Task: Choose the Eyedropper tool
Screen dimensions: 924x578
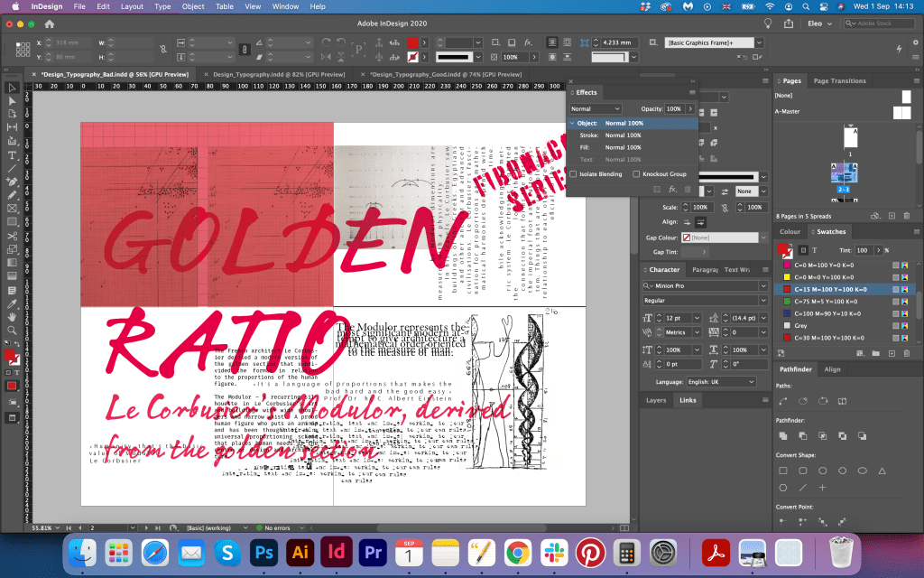Action: click(13, 303)
